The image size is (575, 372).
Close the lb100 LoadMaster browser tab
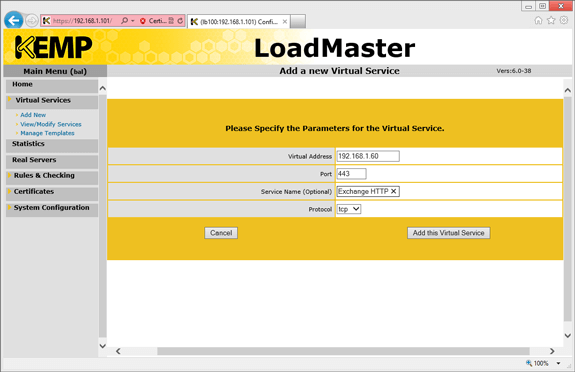click(x=285, y=22)
